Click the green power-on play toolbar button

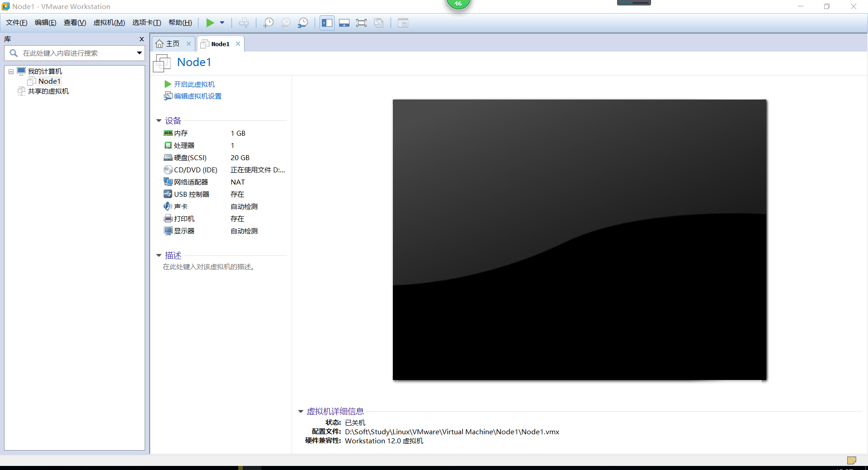coord(210,23)
